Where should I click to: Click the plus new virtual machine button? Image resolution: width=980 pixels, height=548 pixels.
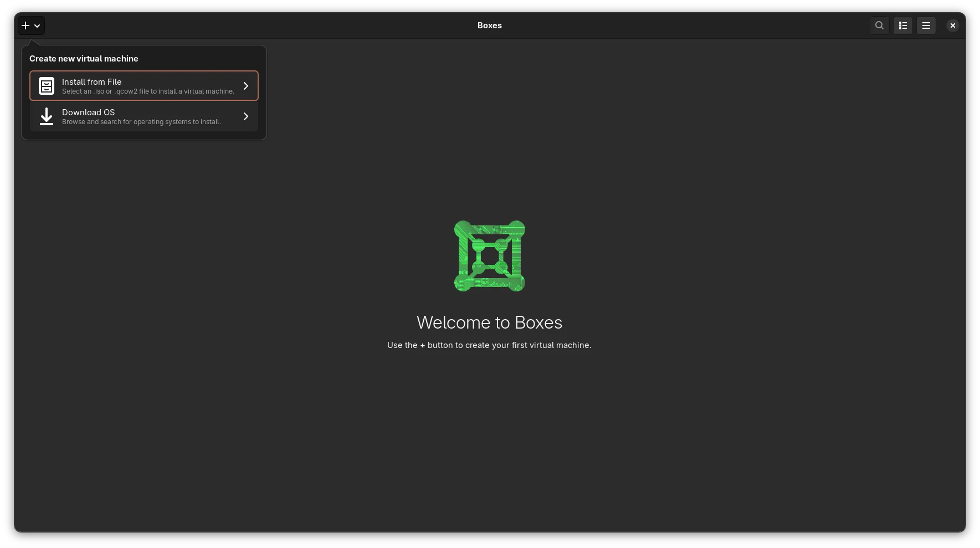point(31,25)
